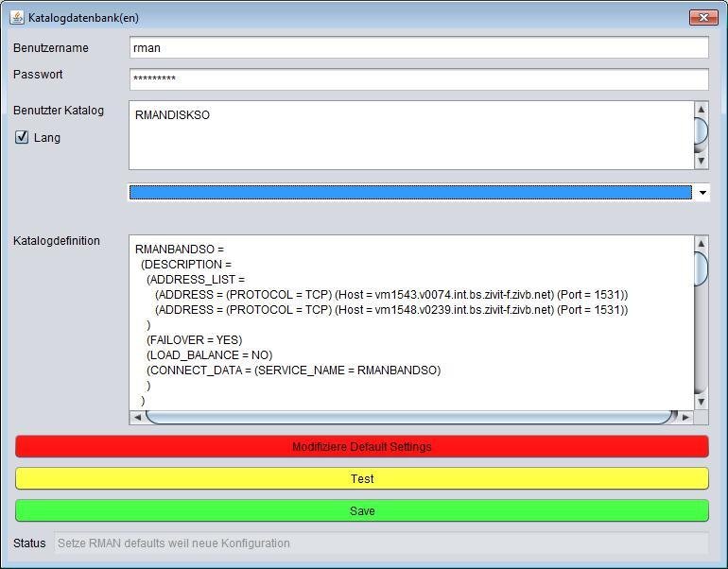The image size is (728, 569).
Task: Click into the Passwort input field
Action: coord(419,78)
